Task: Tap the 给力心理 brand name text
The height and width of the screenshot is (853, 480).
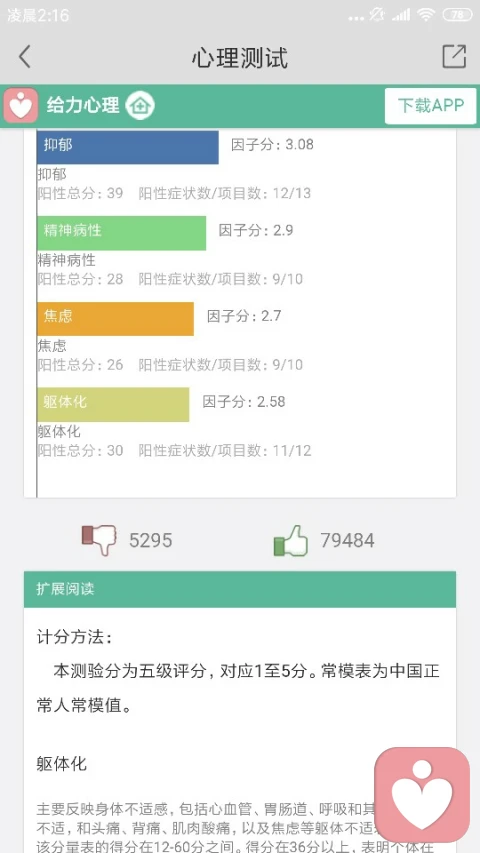Action: point(83,105)
